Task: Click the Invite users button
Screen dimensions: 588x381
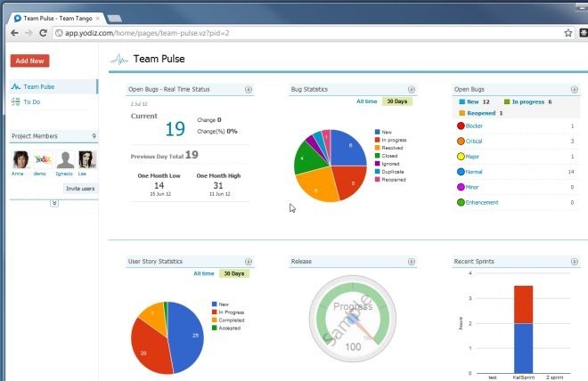Action: click(80, 189)
